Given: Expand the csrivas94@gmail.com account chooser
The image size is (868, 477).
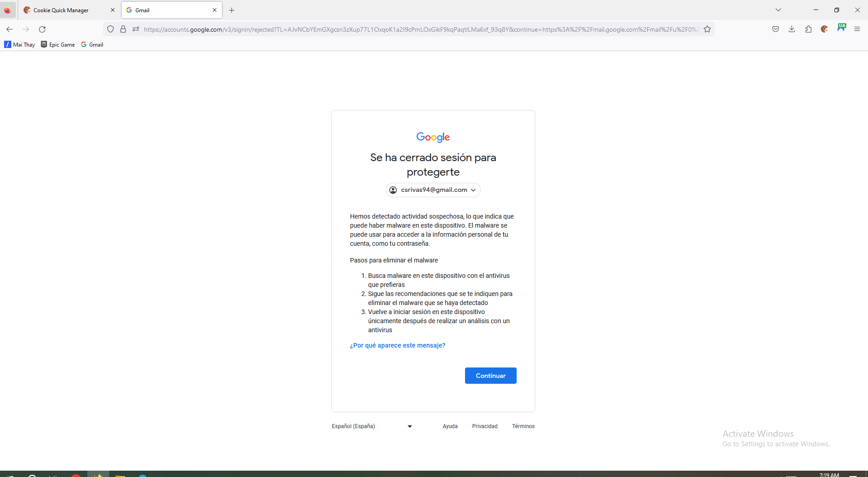Looking at the screenshot, I should (433, 190).
